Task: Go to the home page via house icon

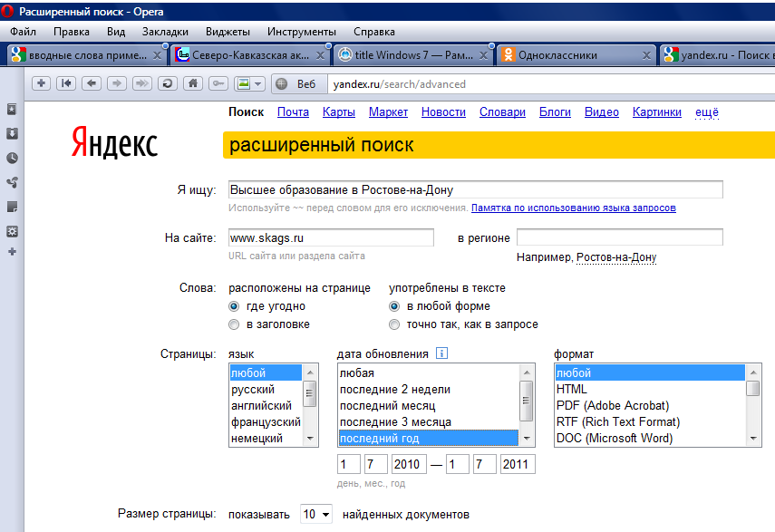Action: pos(193,83)
